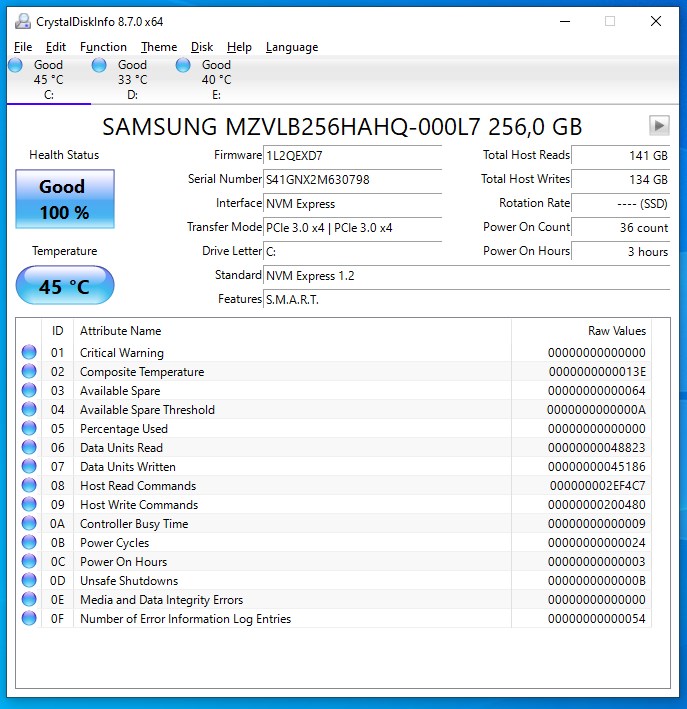Open the Edit menu
This screenshot has width=687, height=709.
click(56, 47)
